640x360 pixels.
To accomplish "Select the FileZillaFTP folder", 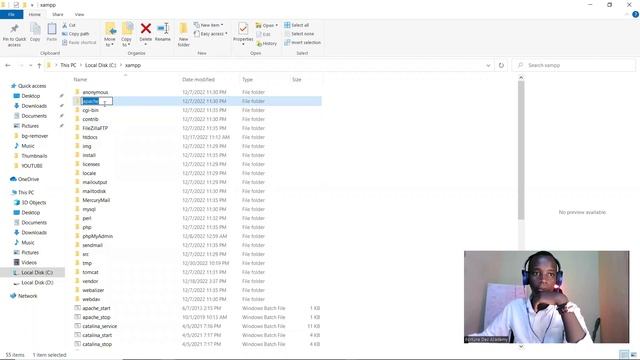I will [95, 128].
